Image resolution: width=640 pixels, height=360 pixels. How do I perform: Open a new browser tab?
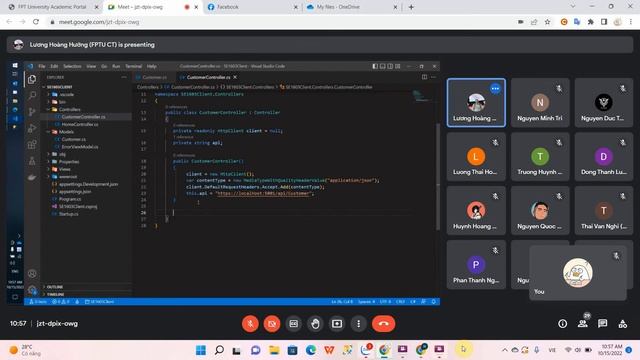pyautogui.click(x=411, y=7)
